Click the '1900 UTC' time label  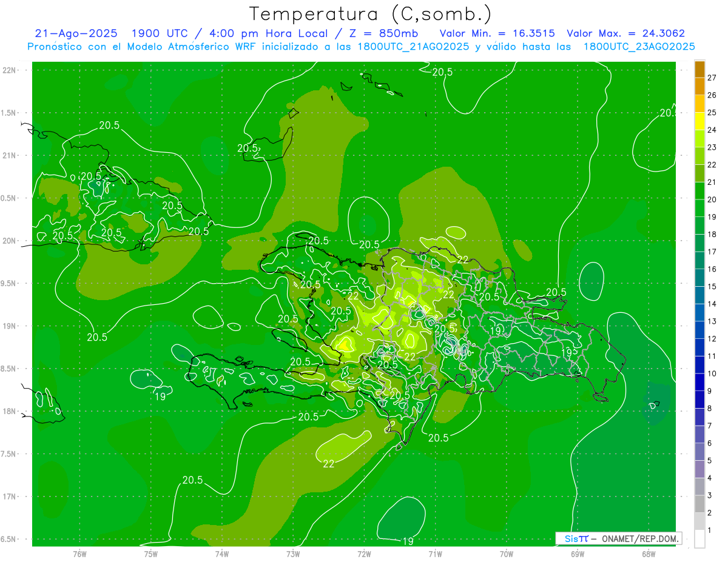coord(161,33)
